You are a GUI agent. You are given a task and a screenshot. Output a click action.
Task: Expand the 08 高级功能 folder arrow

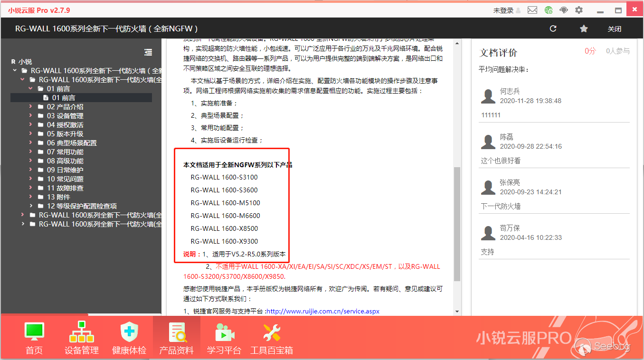[31, 161]
